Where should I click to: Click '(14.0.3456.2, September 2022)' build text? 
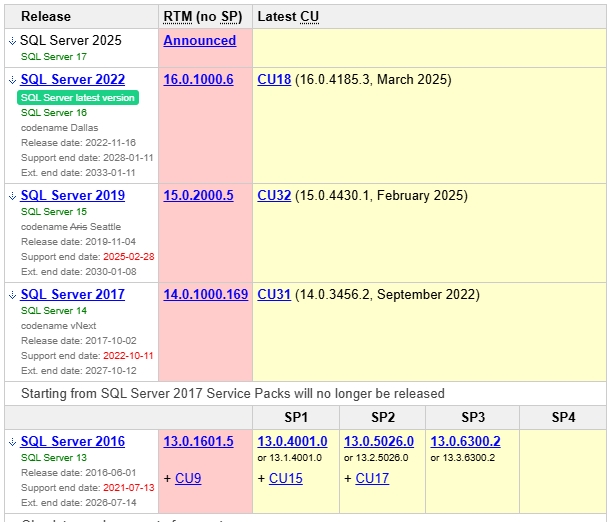coord(387,294)
